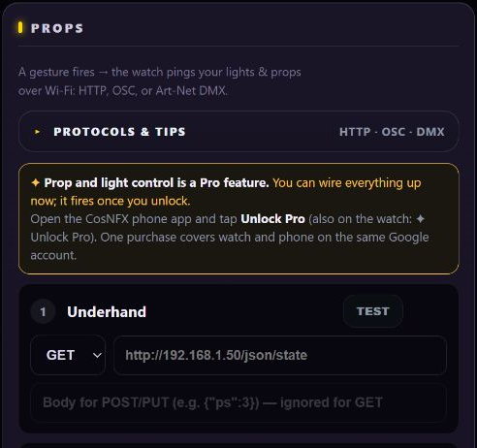Click the number 1 gesture badge
477x448 pixels.
[x=43, y=312]
